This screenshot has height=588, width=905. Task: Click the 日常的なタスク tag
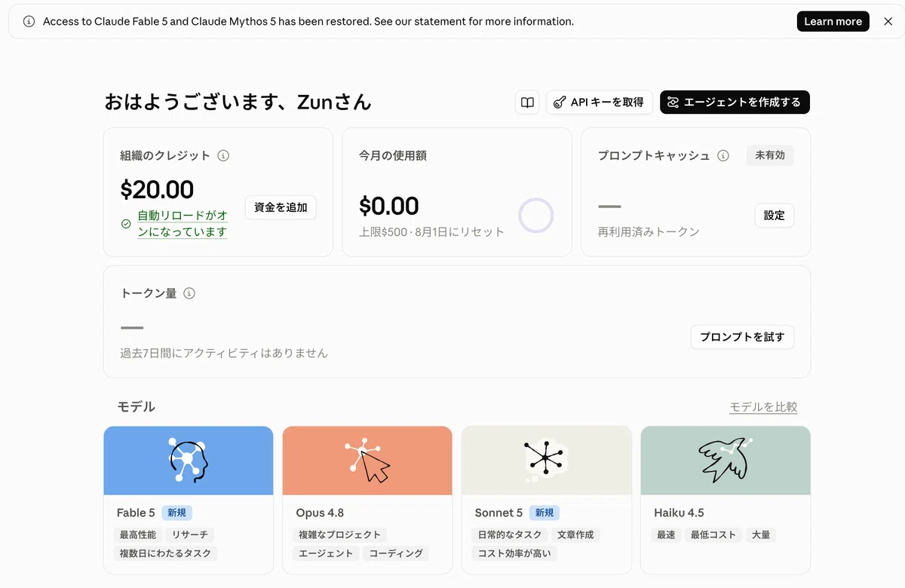tap(510, 535)
